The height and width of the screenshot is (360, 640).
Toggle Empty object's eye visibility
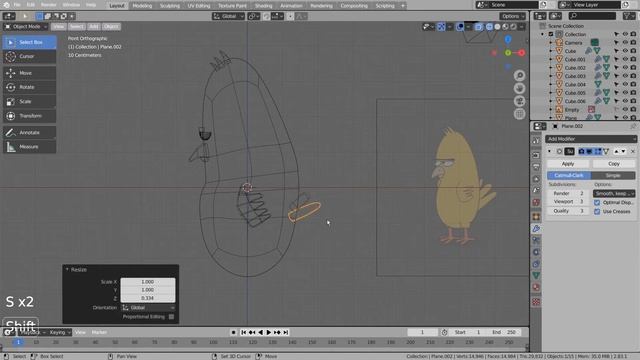625,109
